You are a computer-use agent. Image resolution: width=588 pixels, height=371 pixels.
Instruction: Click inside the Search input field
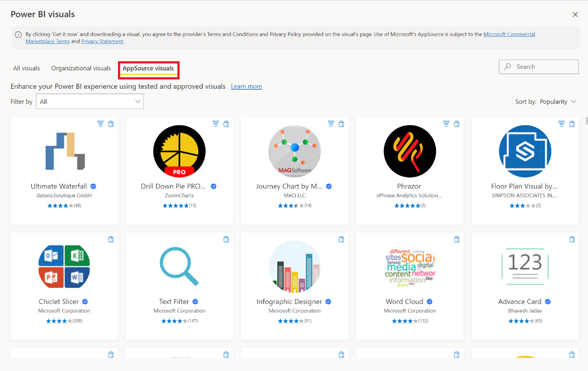click(x=538, y=67)
